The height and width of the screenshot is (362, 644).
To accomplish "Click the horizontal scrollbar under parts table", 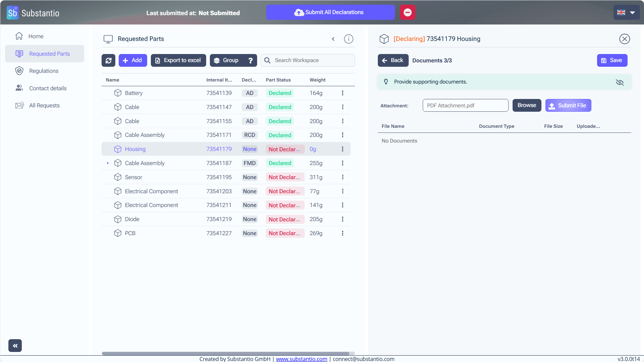I will pyautogui.click(x=225, y=353).
